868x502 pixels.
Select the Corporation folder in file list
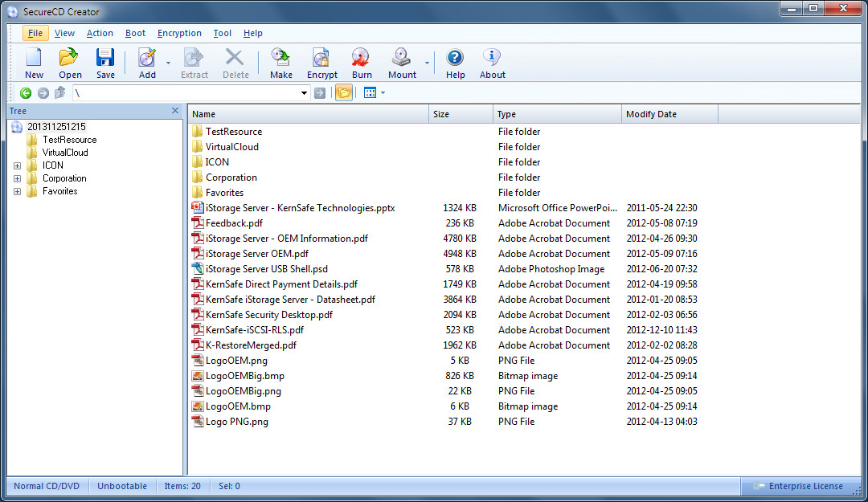(231, 178)
